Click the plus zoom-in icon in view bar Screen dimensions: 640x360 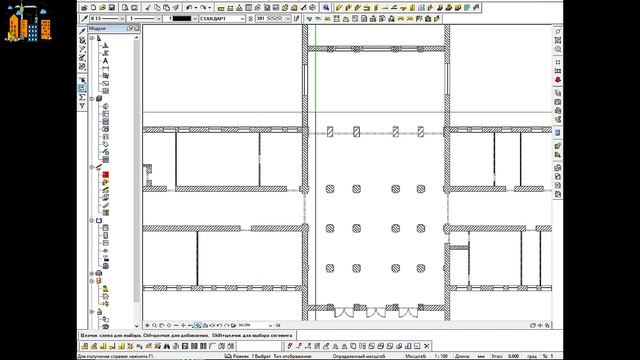click(x=183, y=325)
